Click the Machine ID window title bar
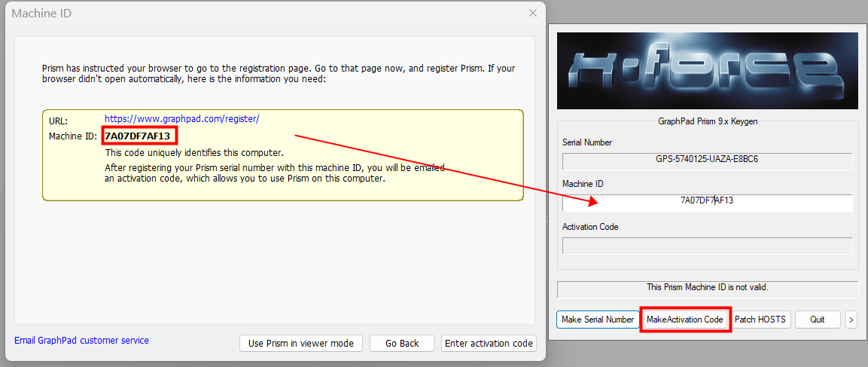 tap(263, 13)
